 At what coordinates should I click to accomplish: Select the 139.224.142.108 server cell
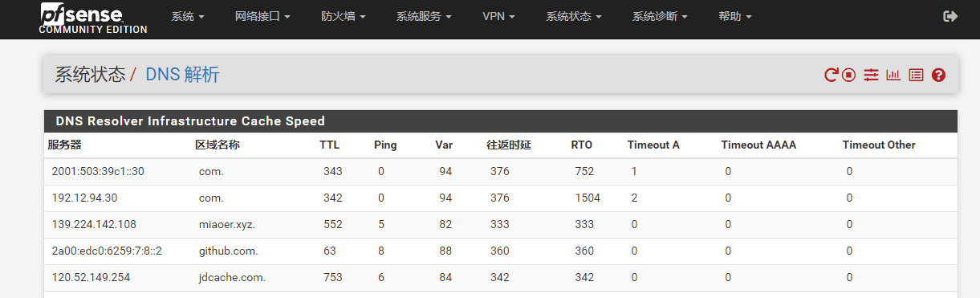94,225
